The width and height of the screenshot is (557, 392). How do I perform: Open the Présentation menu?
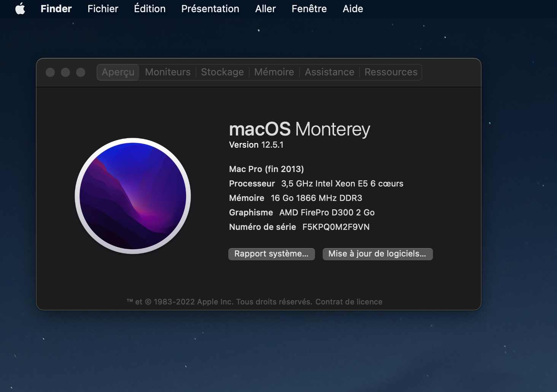pyautogui.click(x=210, y=8)
